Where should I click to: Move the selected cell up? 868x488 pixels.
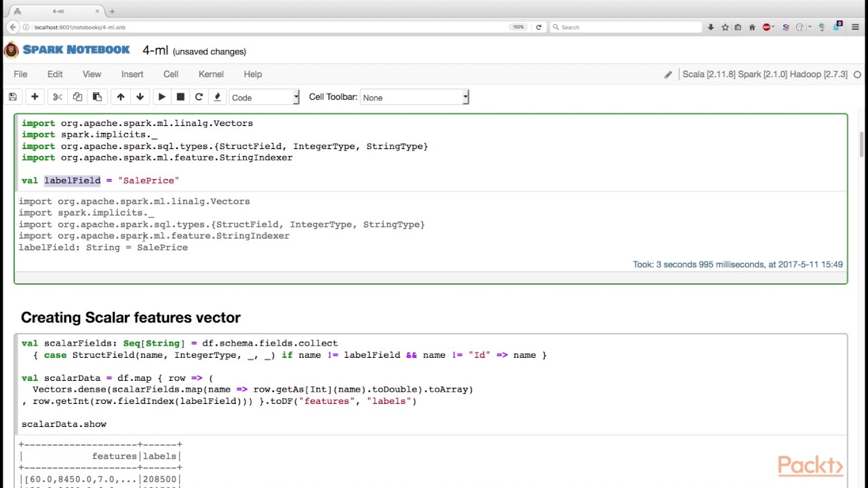click(121, 97)
